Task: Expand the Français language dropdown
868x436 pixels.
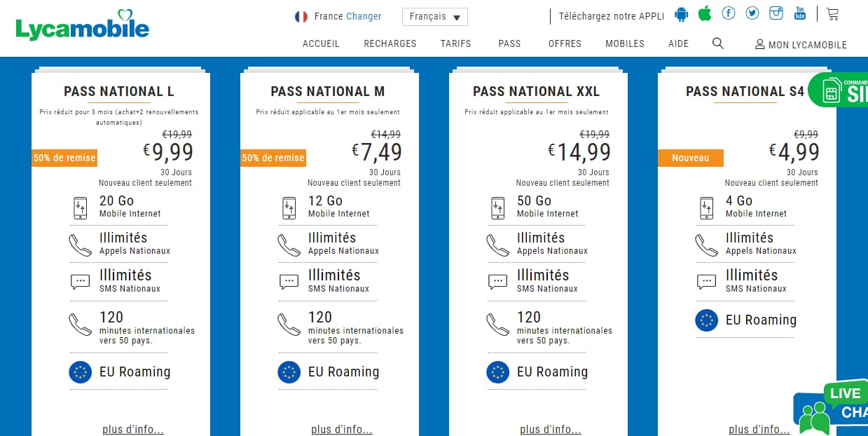Action: [x=434, y=17]
